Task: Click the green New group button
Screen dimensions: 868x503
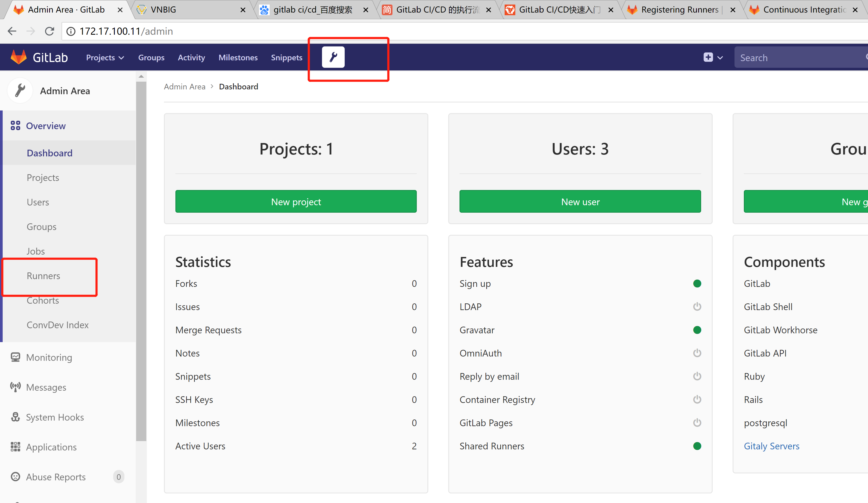Action: coord(806,201)
